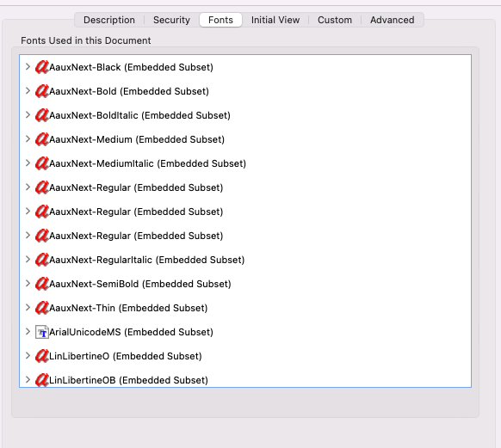Screen dimensions: 501x448
Task: Go to the Initial View tab
Action: (x=275, y=20)
